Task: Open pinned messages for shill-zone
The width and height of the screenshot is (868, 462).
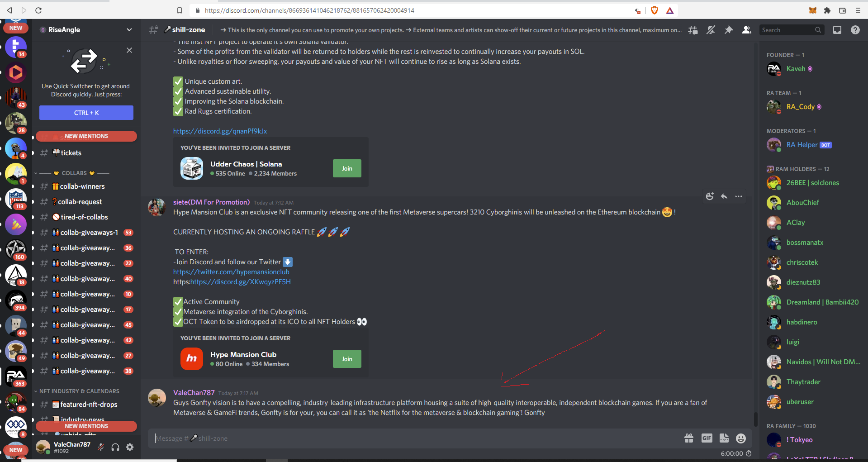Action: coord(729,30)
